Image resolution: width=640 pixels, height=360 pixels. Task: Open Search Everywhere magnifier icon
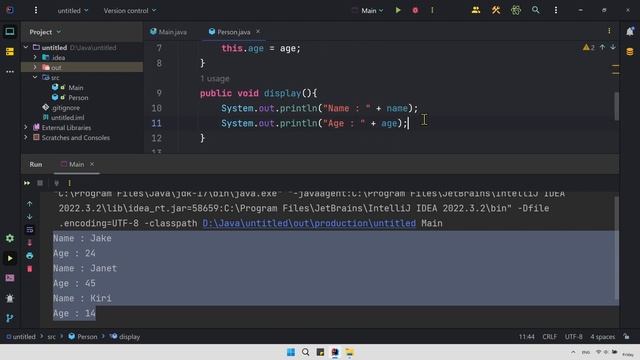pos(536,10)
